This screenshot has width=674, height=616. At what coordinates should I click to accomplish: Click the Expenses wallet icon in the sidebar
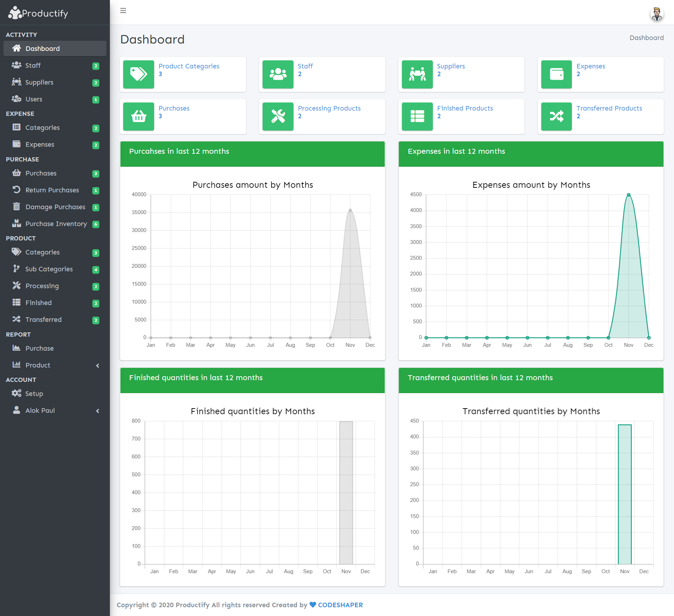pos(16,144)
